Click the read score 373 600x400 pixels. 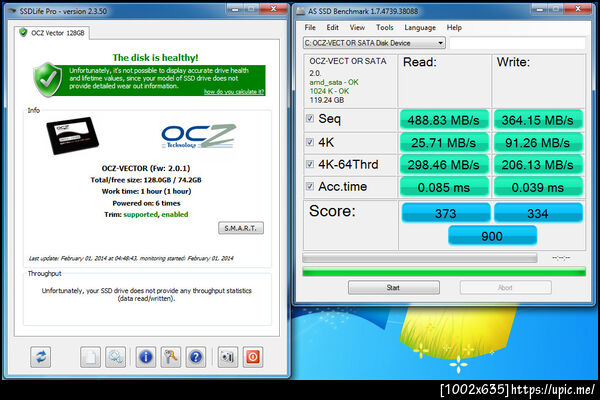446,213
